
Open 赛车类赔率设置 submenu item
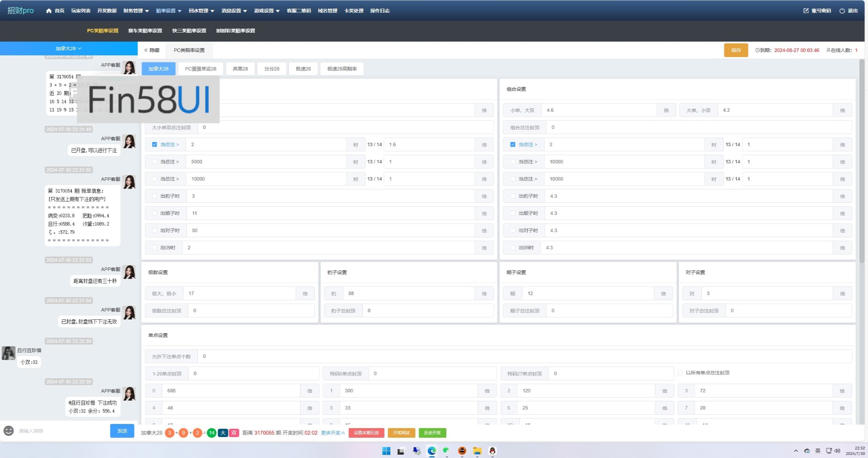point(145,31)
